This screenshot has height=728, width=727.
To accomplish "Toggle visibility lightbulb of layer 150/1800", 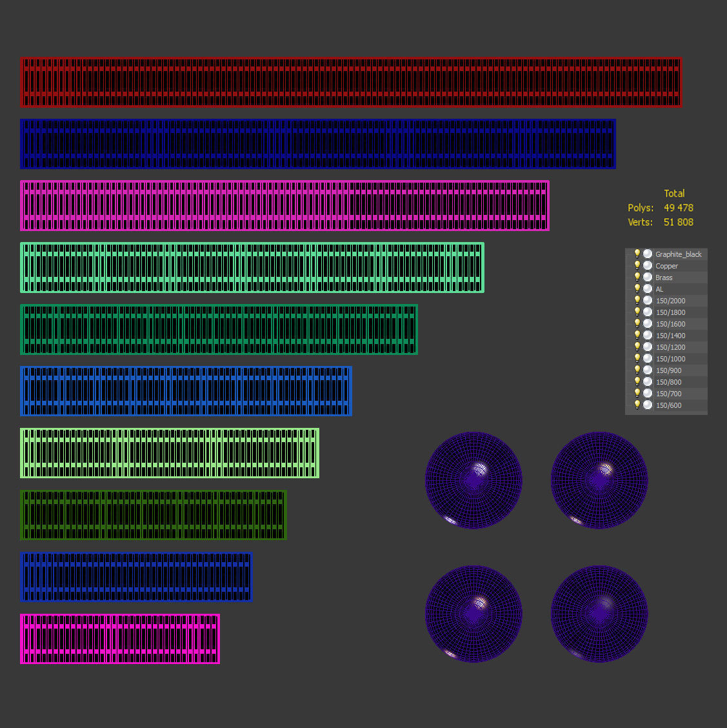I will (x=637, y=312).
